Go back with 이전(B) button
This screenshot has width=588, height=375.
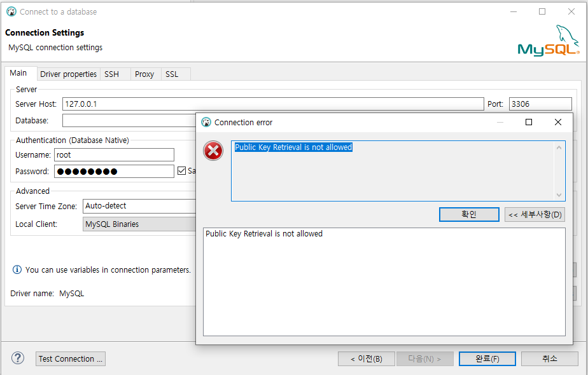367,359
